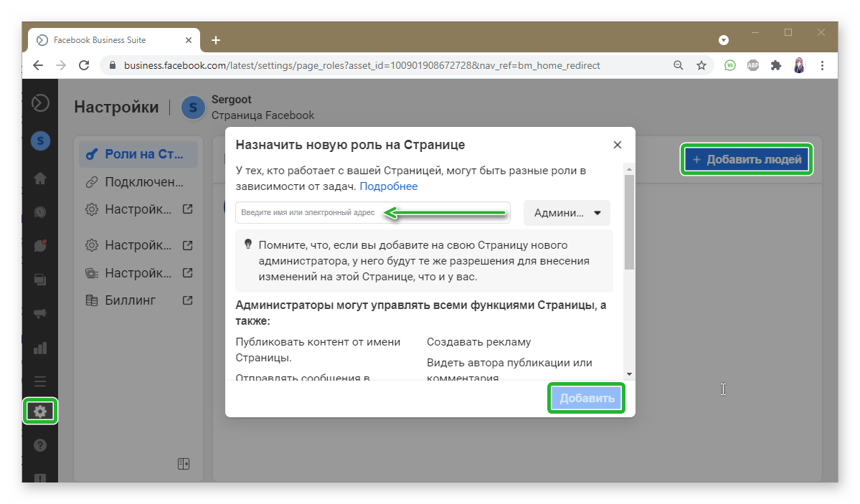Click the Создавать рекламу permission text
The image size is (860, 504).
(479, 342)
